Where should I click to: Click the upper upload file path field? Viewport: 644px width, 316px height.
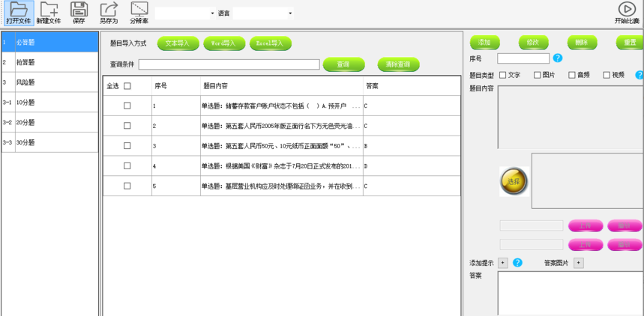point(532,225)
